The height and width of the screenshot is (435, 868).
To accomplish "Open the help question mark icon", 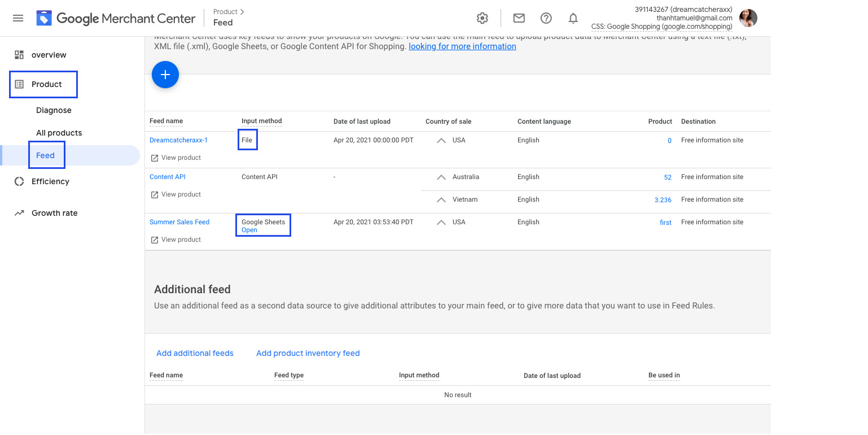I will 546,18.
